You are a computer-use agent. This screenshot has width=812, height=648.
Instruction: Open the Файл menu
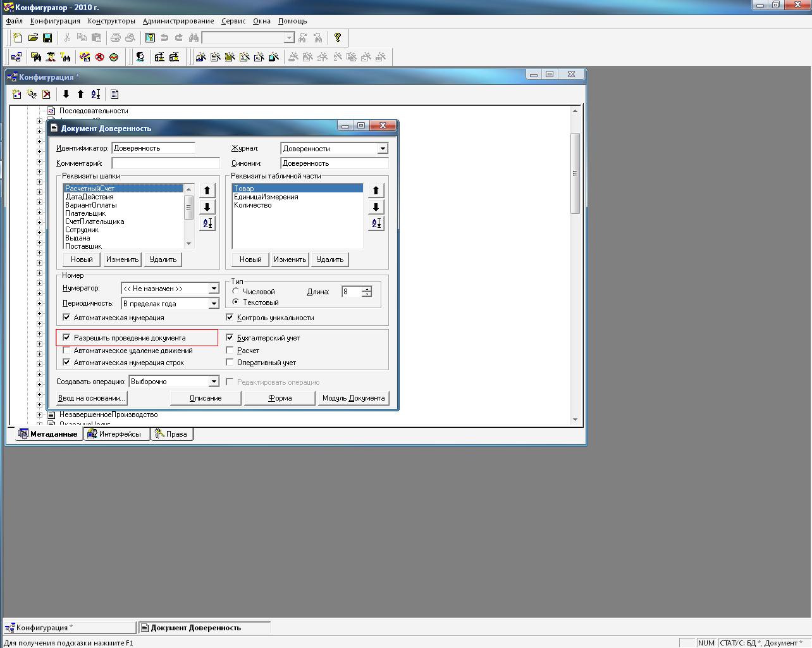15,21
